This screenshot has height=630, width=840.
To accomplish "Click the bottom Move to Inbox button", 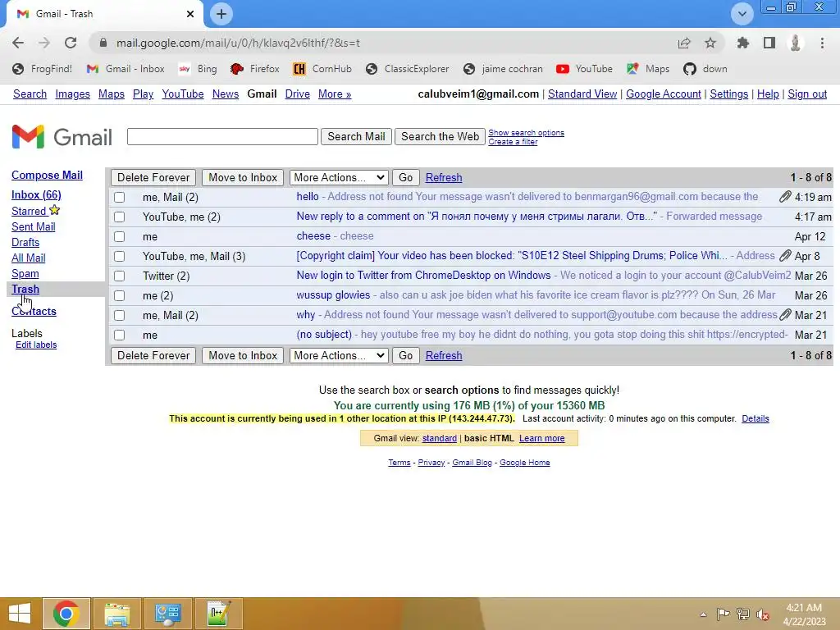I will click(243, 355).
